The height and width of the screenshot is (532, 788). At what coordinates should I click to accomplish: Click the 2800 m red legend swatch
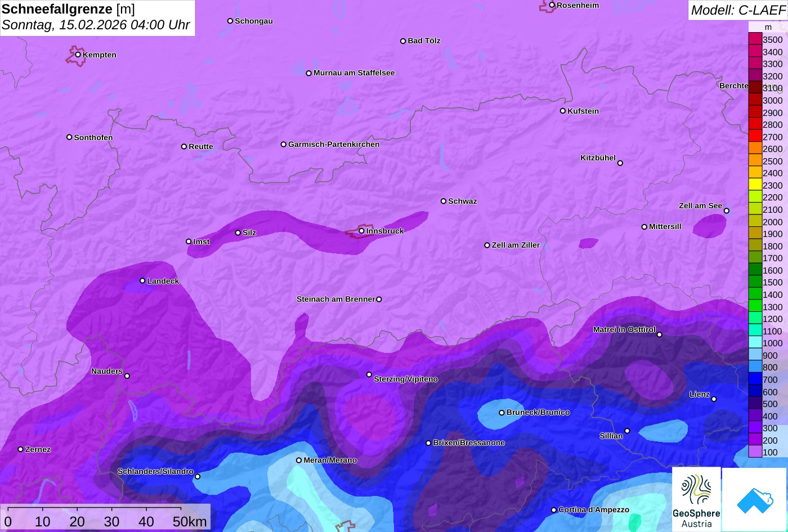[755, 124]
